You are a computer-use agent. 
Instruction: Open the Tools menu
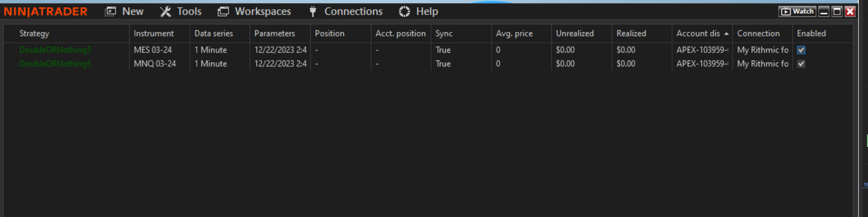(189, 11)
